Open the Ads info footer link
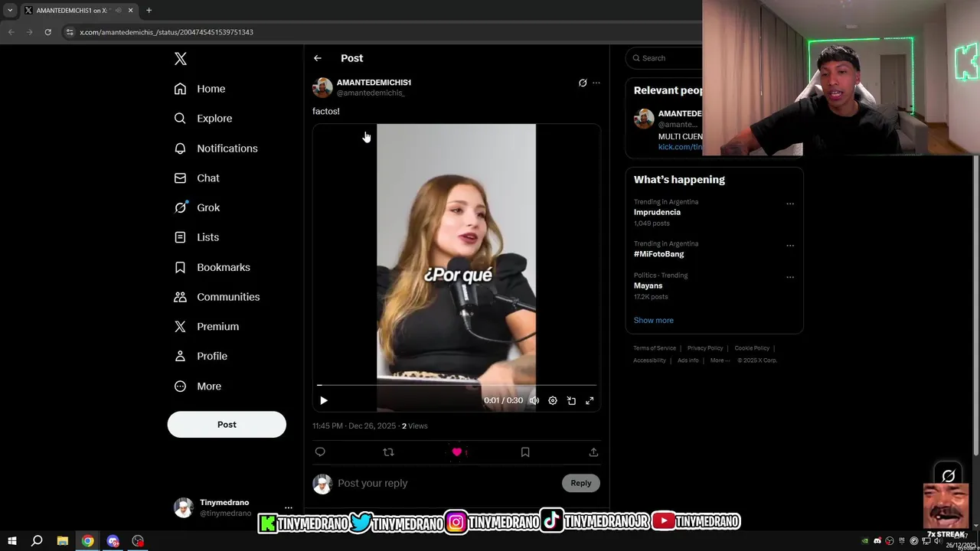Screen dimensions: 980x551 (x=688, y=360)
